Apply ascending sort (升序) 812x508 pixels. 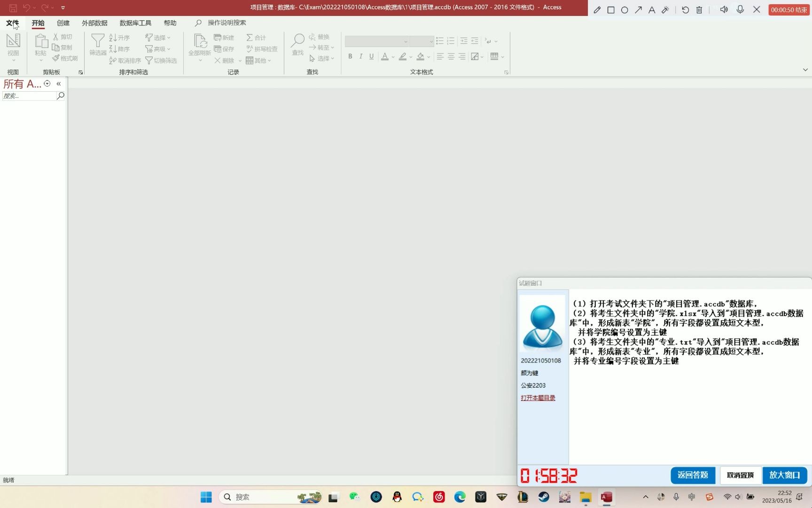[x=119, y=37]
